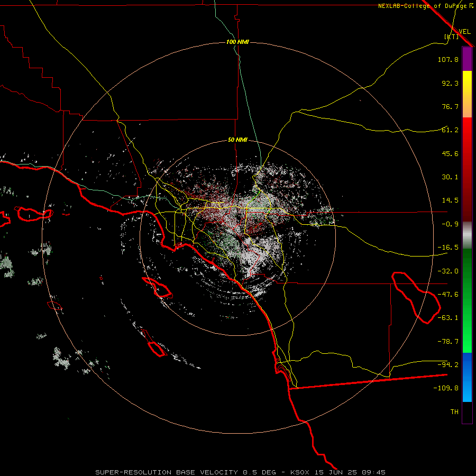
Task: Click the green segment of the velocity color bar
Action: [x=467, y=300]
